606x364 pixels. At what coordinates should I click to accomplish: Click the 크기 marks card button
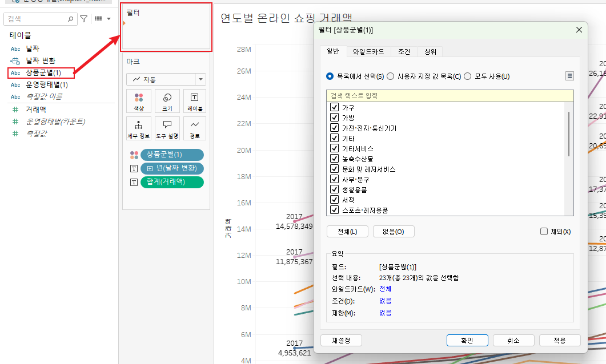(x=167, y=101)
